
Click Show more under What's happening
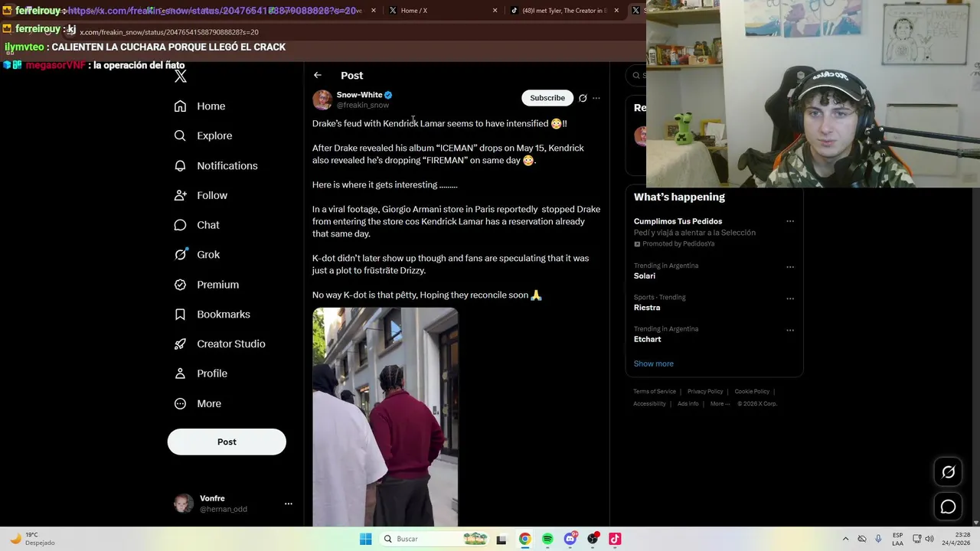[x=654, y=364]
